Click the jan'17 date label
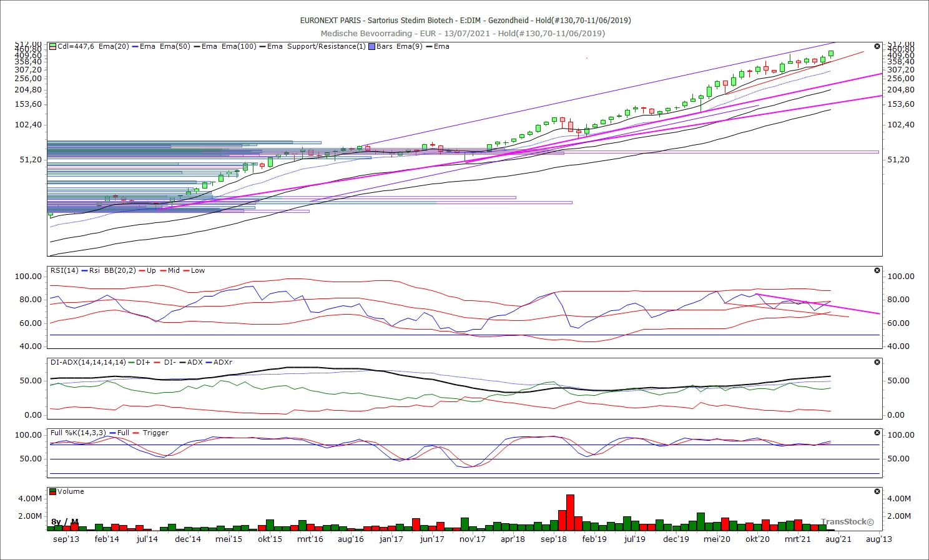This screenshot has height=560, width=929. coord(391,539)
